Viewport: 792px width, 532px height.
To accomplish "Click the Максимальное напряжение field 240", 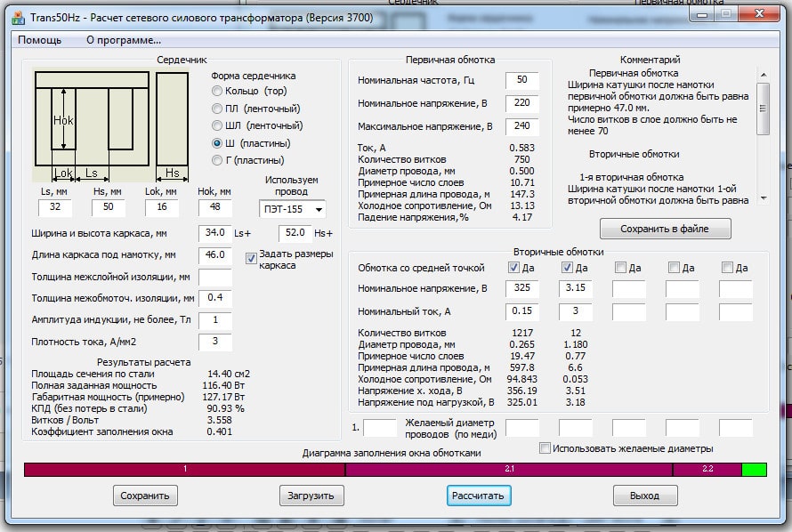I will pos(521,126).
